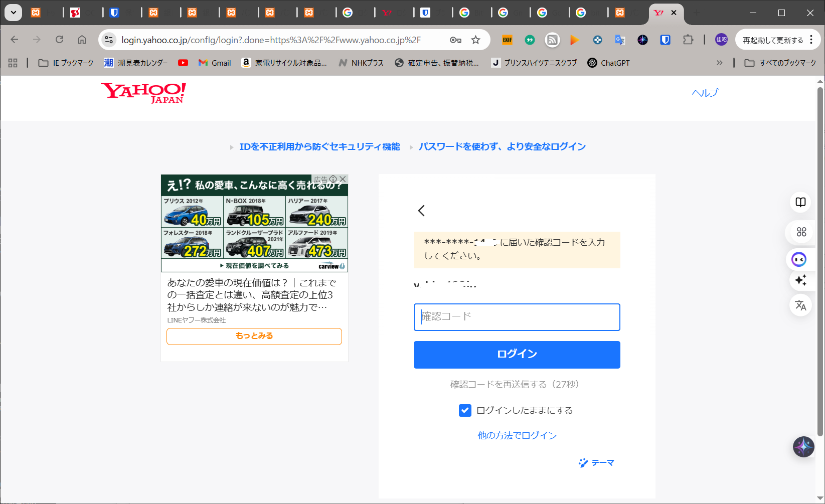Open the ChatGPT bookmark
Viewport: 825px width, 504px height.
[x=608, y=63]
